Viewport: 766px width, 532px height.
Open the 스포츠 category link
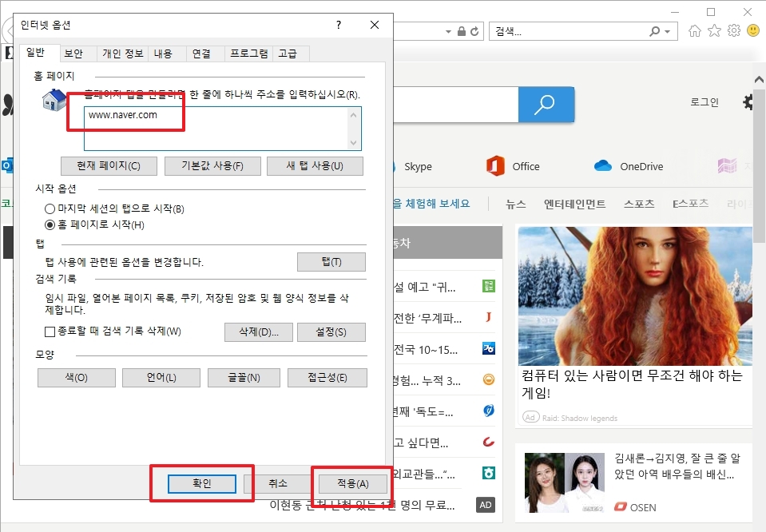[639, 204]
